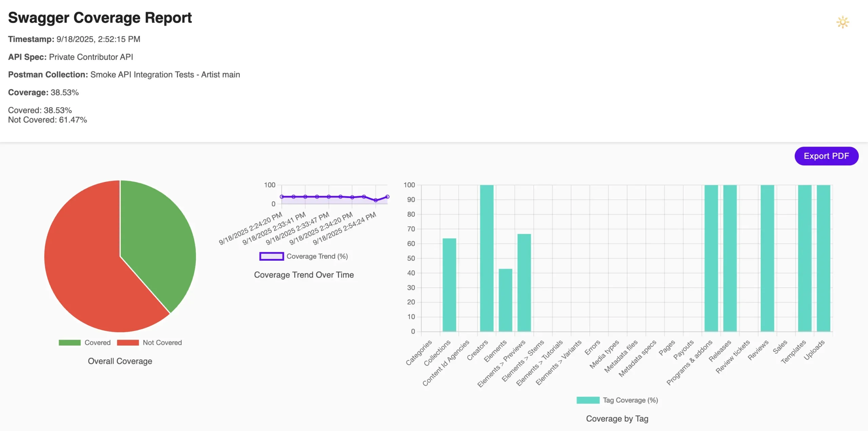
Task: Toggle light/dark theme sun icon
Action: click(842, 22)
